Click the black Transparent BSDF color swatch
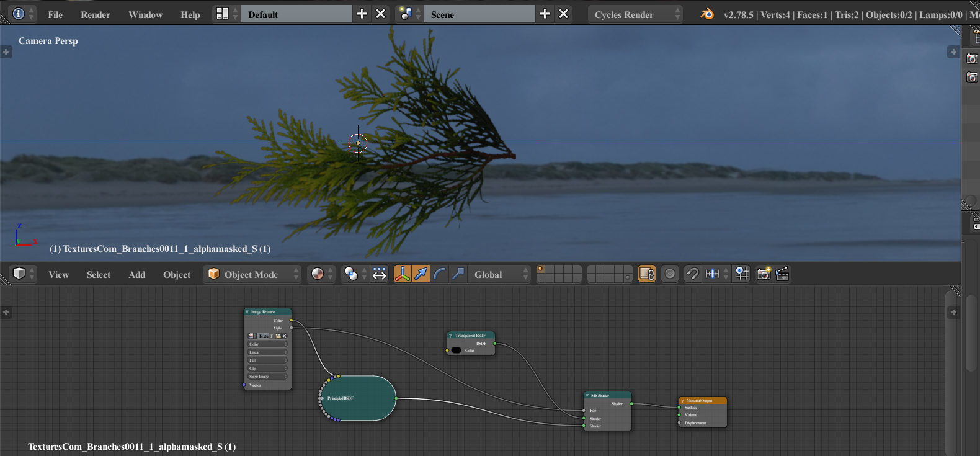Image resolution: width=980 pixels, height=456 pixels. [x=457, y=350]
